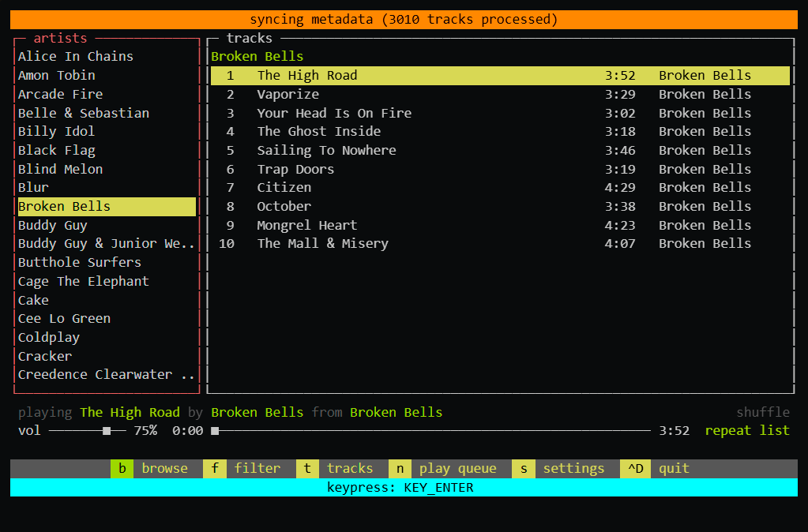
Task: Select Buddy Guy & Junior We.. entry
Action: pyautogui.click(x=107, y=244)
